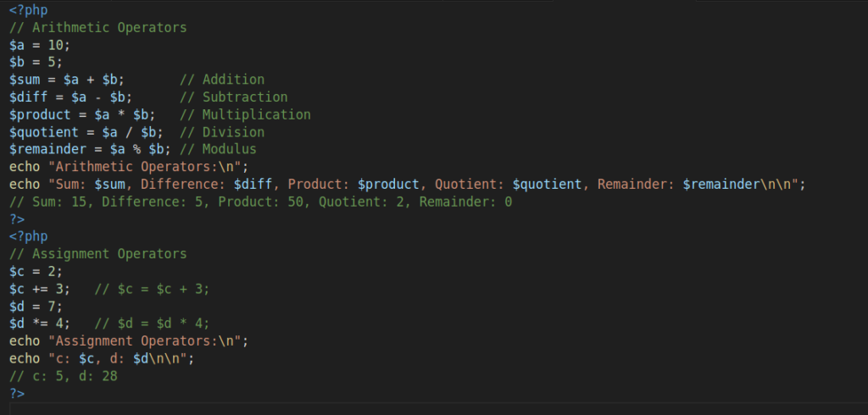
Task: Click the "Assignment Operators:\n" echo string
Action: [x=144, y=340]
